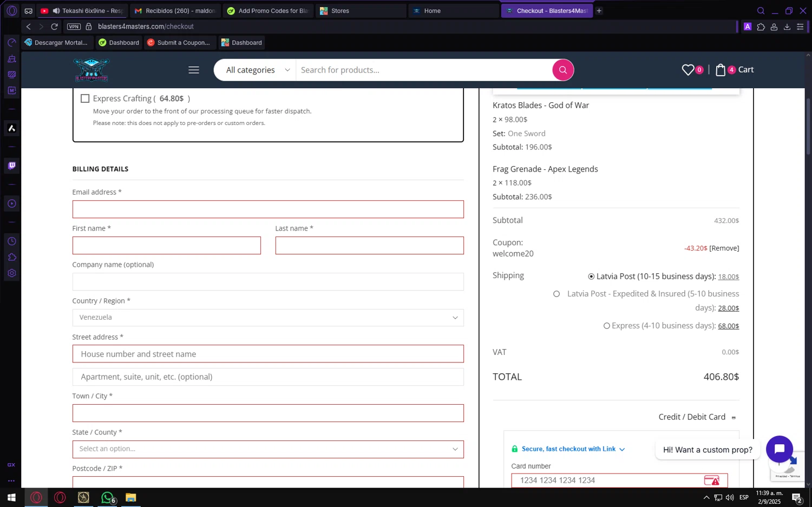The height and width of the screenshot is (507, 812).
Task: Toggle the VPN badge in address bar
Action: pyautogui.click(x=74, y=27)
